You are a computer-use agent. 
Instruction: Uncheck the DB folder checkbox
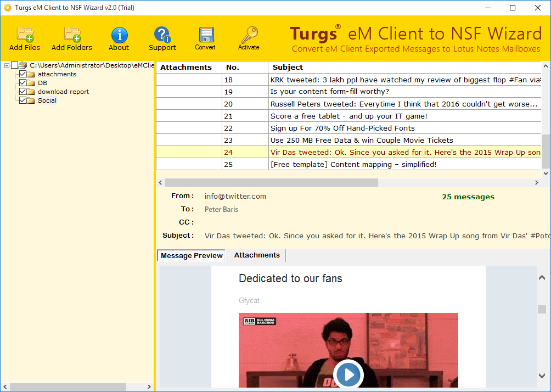[23, 82]
